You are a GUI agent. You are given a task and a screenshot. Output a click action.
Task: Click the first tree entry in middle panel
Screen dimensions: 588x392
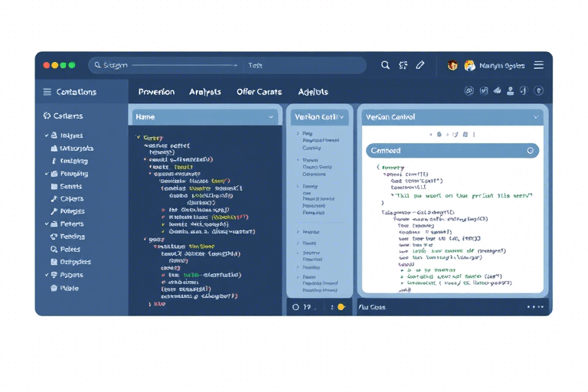(x=307, y=133)
